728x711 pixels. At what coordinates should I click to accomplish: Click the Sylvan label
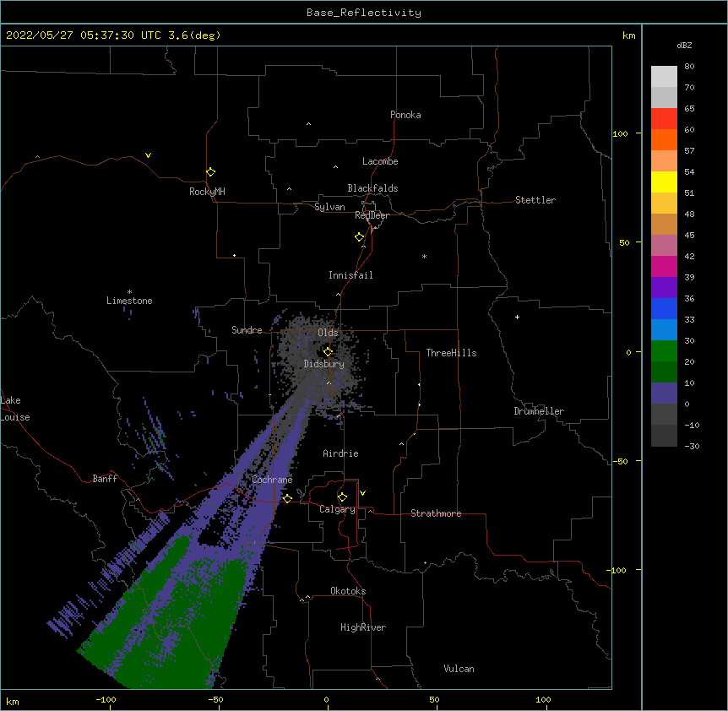329,207
